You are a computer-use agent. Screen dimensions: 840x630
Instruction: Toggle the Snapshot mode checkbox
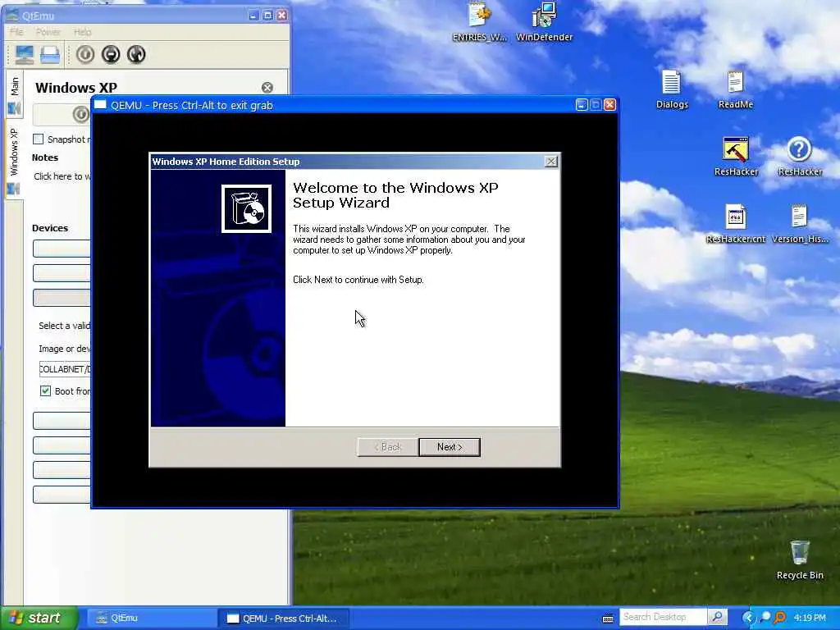click(x=38, y=139)
